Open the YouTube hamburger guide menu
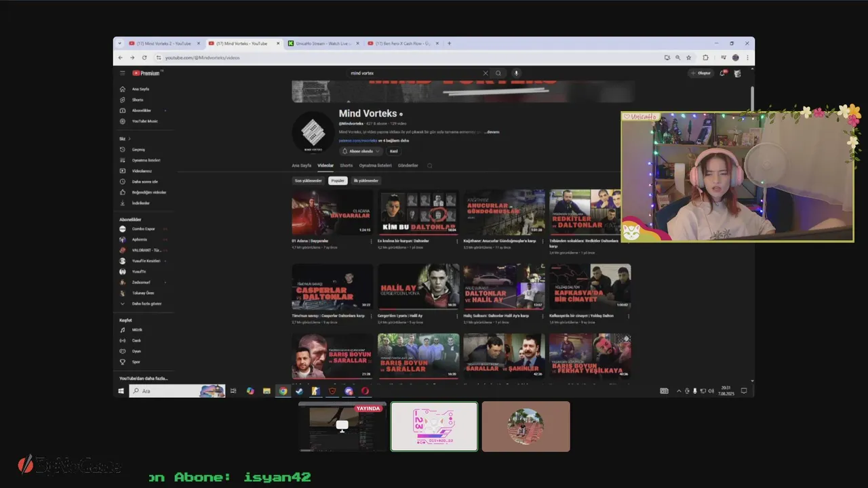The width and height of the screenshot is (868, 488). pos(123,73)
